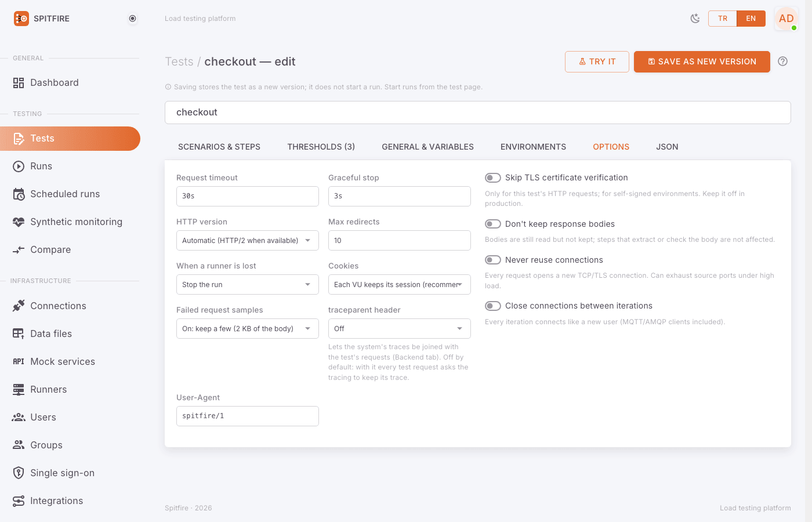
Task: Open the help question mark icon
Action: [782, 61]
